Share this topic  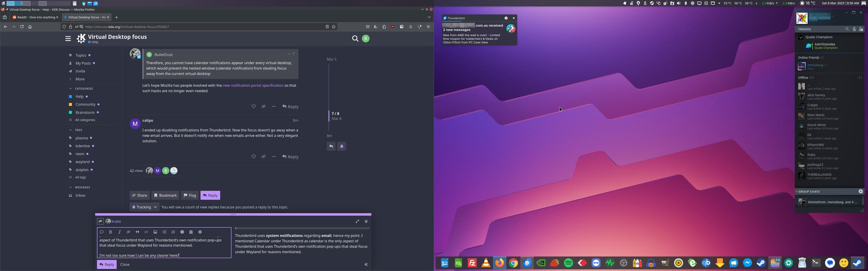(140, 195)
